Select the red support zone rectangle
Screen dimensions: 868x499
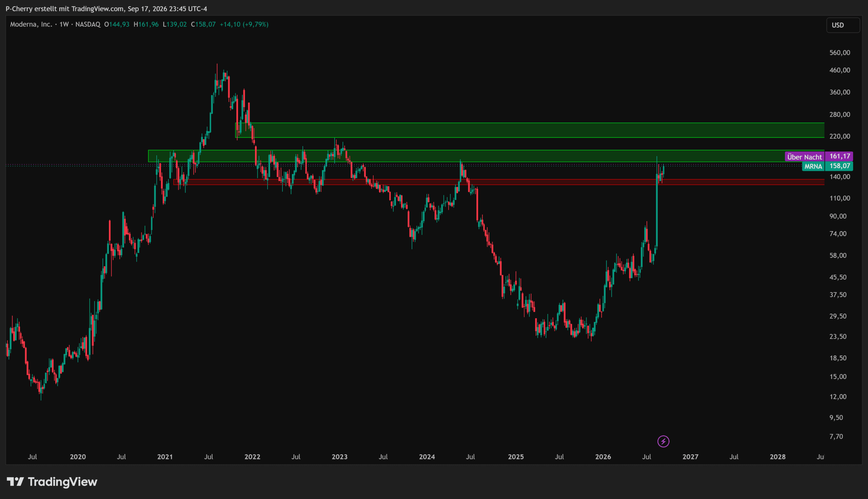click(x=499, y=182)
